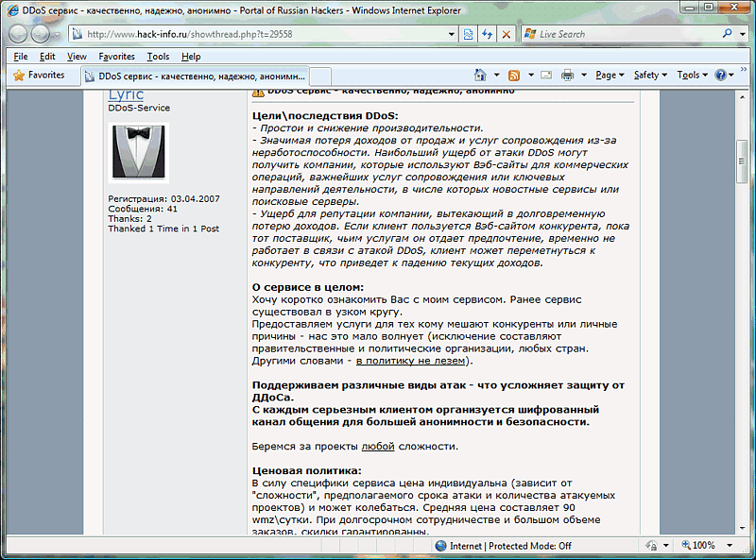Click the RSS feeds icon
The width and height of the screenshot is (756, 560).
[514, 76]
